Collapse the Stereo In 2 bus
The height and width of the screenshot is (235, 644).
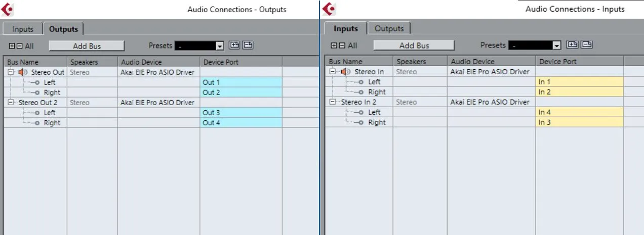pyautogui.click(x=334, y=102)
